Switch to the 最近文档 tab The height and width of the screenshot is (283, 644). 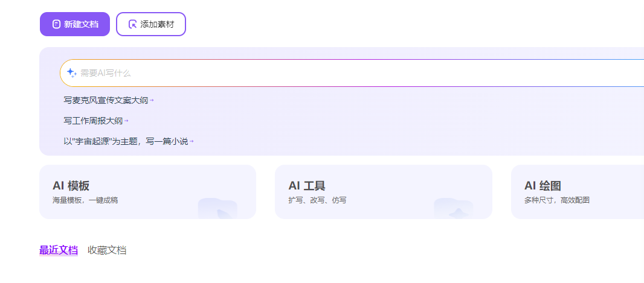coord(59,250)
